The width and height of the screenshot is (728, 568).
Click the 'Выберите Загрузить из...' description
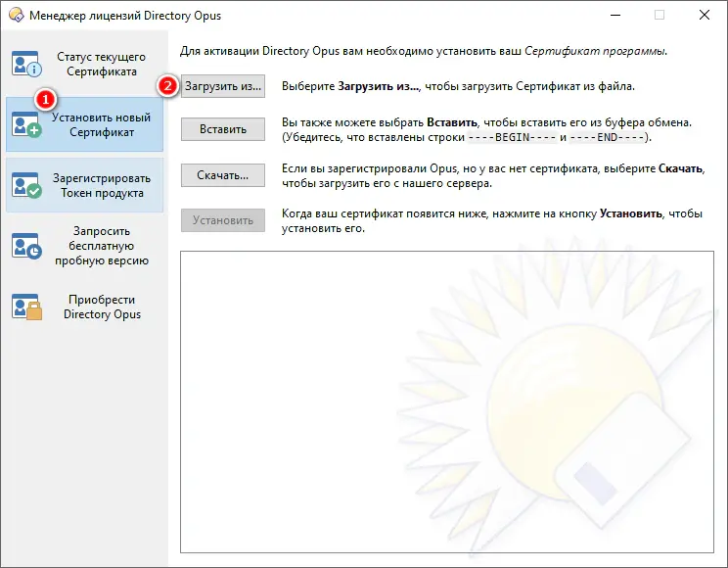tap(458, 86)
